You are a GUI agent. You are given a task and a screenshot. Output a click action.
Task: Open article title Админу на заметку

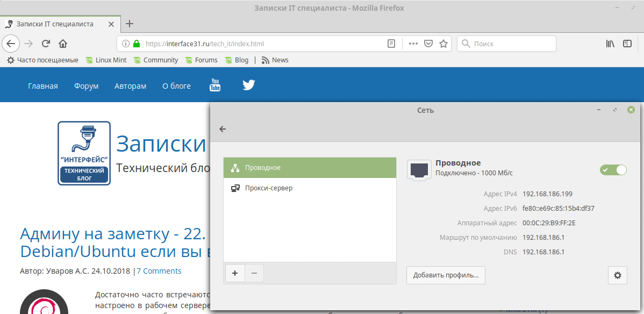[112, 242]
